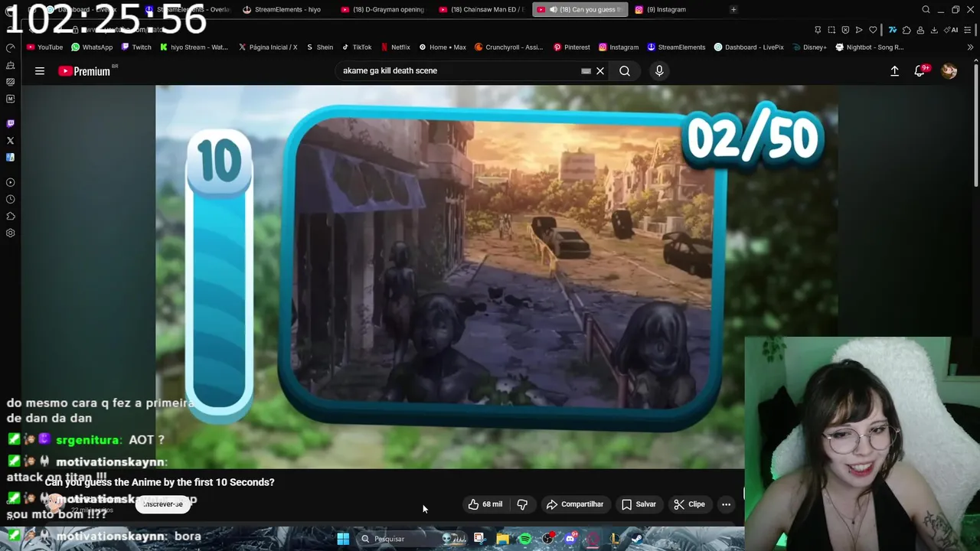Open more actions ellipsis below the video
980x551 pixels.
[726, 504]
